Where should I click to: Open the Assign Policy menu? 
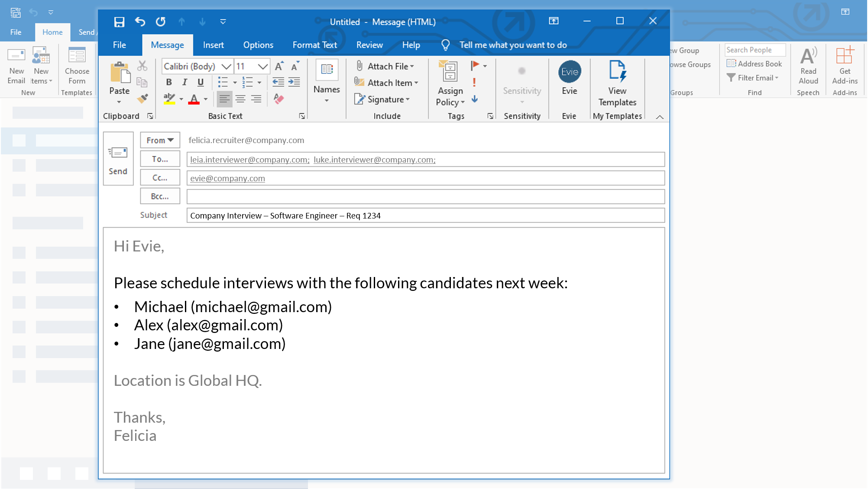[x=450, y=84]
